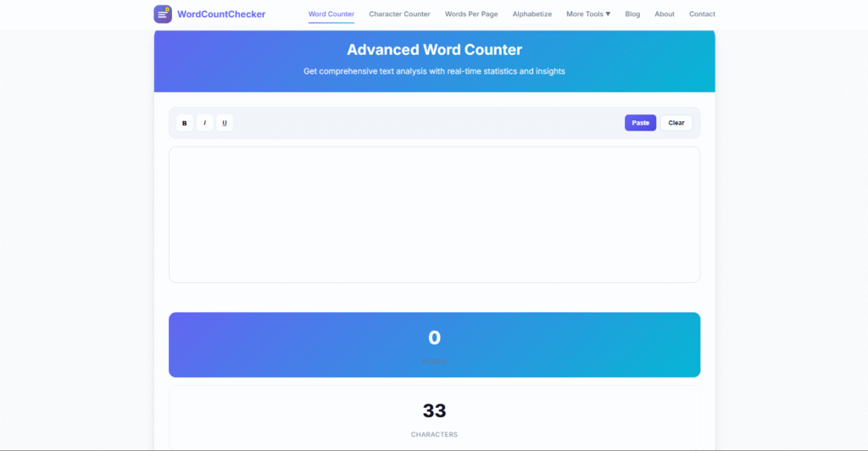
Task: Expand the More Tools dropdown menu
Action: (x=588, y=14)
